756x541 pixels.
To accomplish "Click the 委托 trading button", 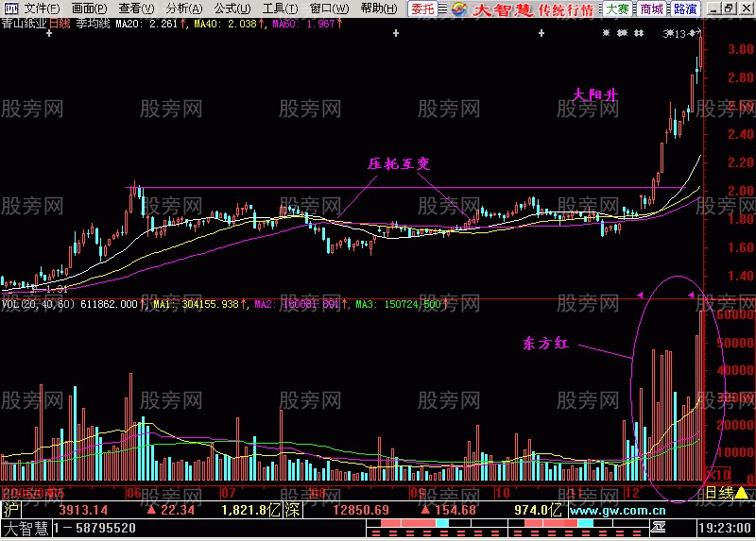I will [x=422, y=8].
